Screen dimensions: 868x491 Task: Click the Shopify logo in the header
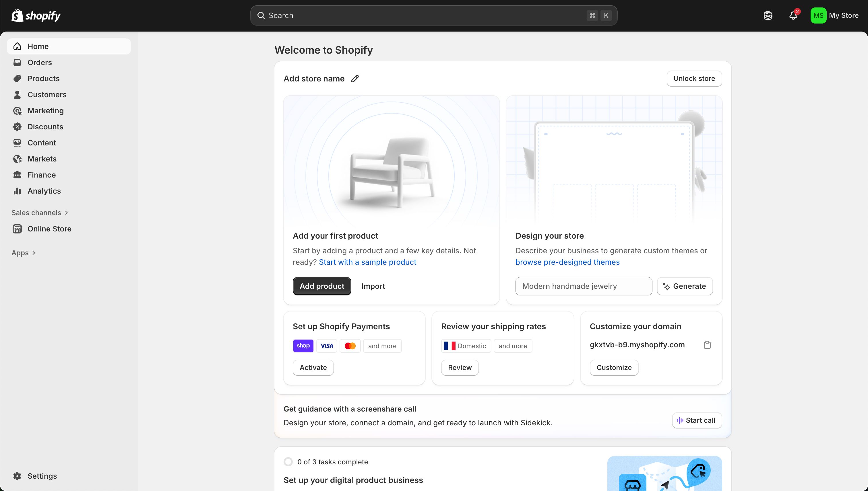tap(36, 15)
